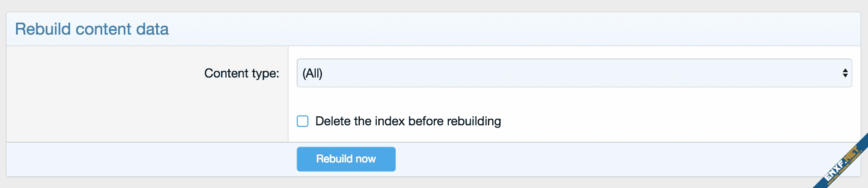Click the up-down arrows on Content type select
The image size is (868, 188).
click(x=845, y=73)
